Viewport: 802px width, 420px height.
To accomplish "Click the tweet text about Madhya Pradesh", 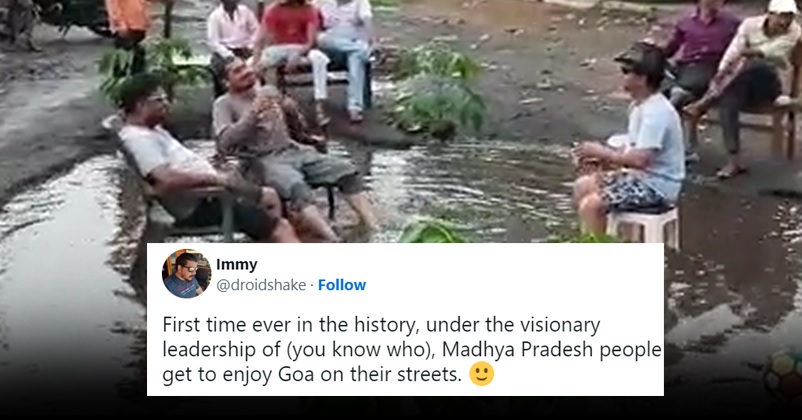I will pos(412,350).
